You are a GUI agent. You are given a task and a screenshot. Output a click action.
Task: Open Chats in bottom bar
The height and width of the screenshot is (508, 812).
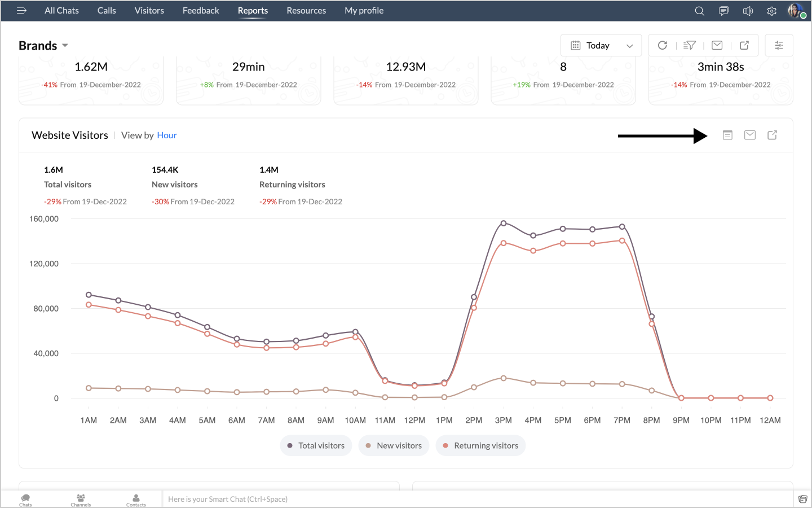click(25, 500)
